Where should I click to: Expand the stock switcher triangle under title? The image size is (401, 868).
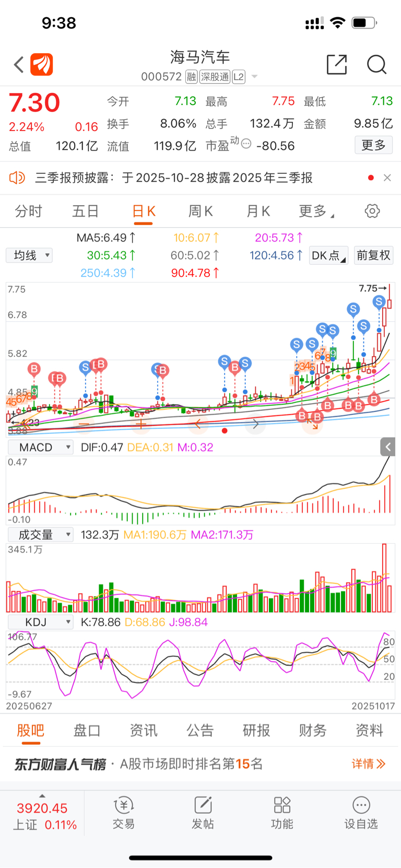255,77
